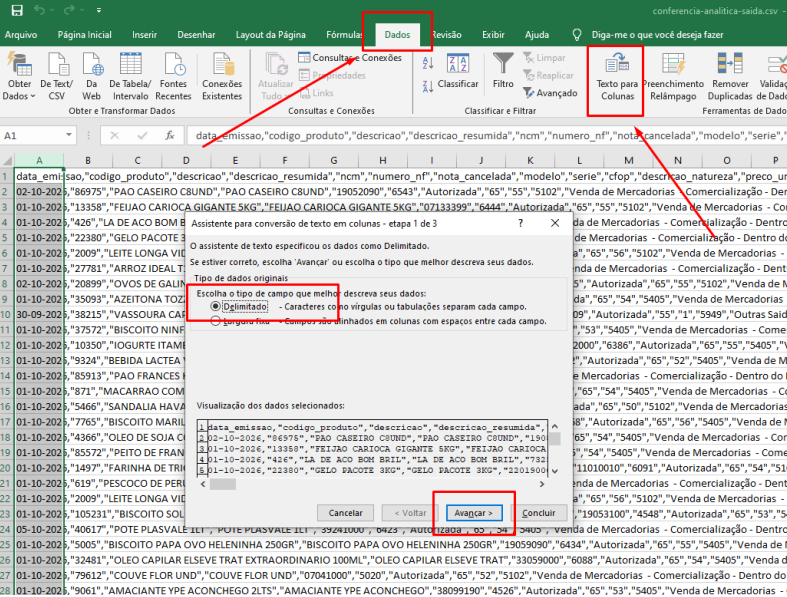Switch to Página Inicial tab
This screenshot has width=787, height=597.
pyautogui.click(x=84, y=35)
